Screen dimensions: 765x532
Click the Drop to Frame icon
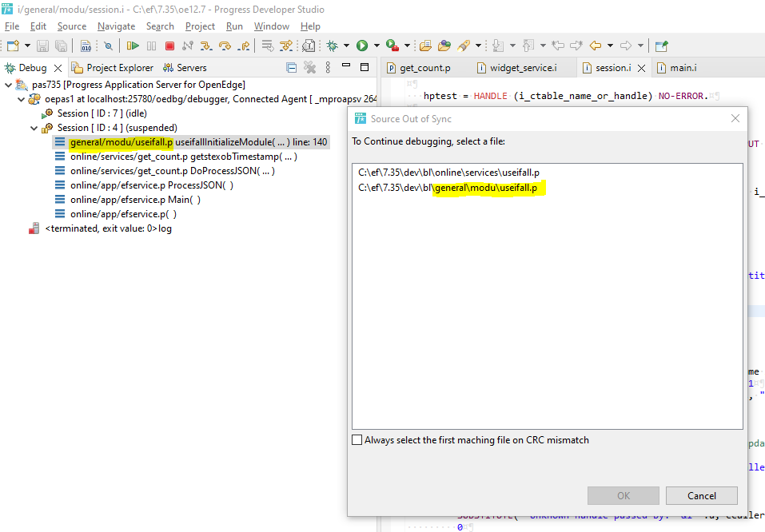(x=267, y=46)
